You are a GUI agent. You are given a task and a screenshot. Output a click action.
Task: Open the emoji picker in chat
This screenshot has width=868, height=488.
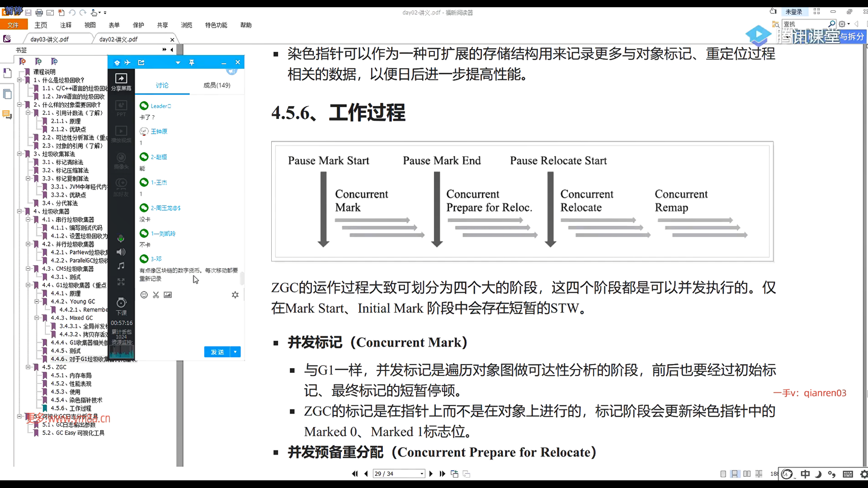coord(144,295)
